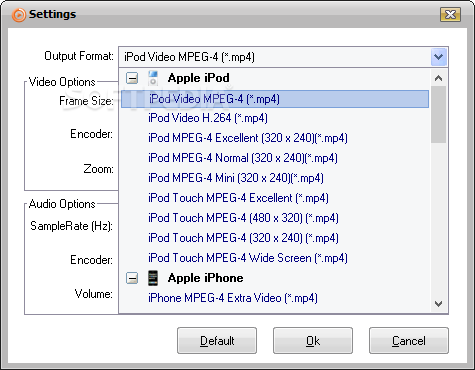475x370 pixels.
Task: Click the orange Settings app icon in title bar
Action: (19, 15)
